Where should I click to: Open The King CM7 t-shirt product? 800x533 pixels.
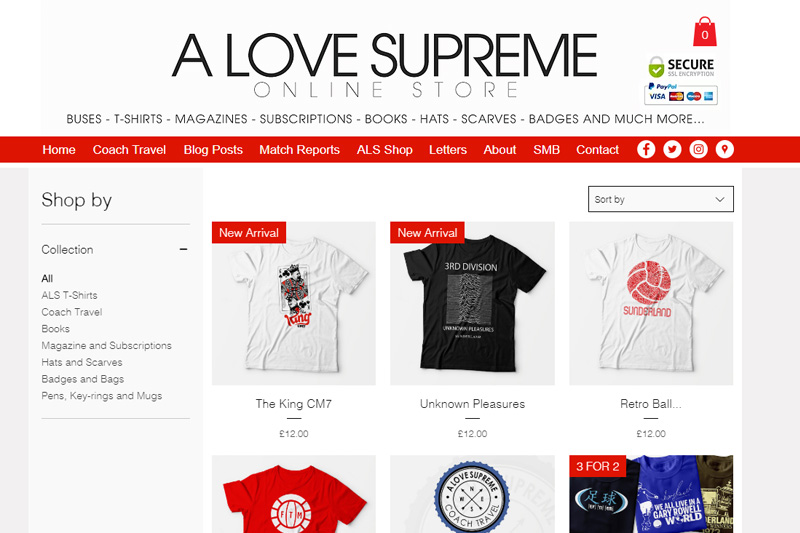click(293, 303)
